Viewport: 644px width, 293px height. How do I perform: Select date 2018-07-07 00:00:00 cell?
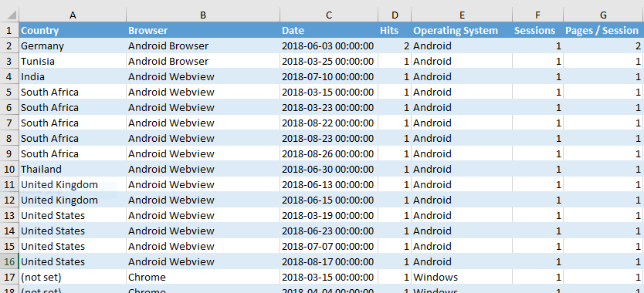[x=329, y=246]
